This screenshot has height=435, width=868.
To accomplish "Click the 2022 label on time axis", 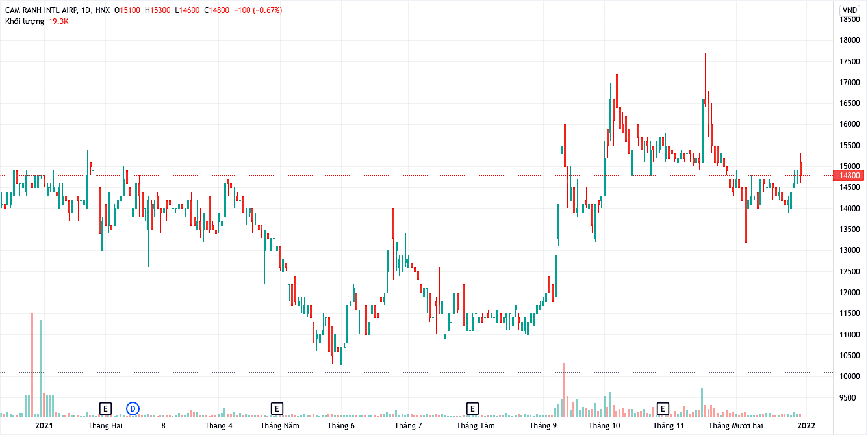I will coord(806,426).
